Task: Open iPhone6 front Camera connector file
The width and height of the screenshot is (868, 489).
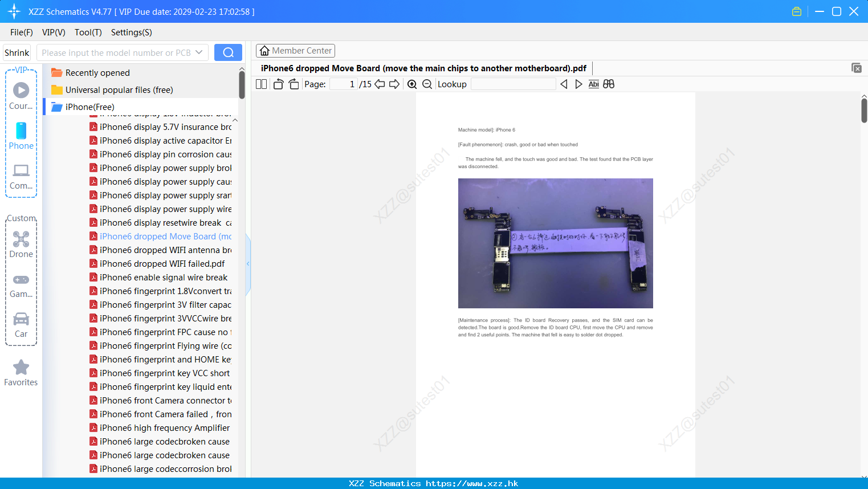Action: tap(161, 400)
